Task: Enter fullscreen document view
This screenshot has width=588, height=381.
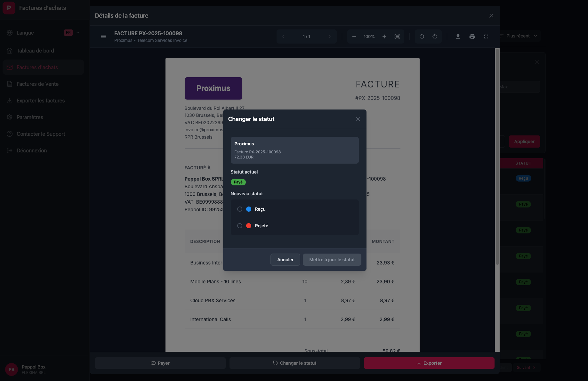Action: (x=486, y=36)
